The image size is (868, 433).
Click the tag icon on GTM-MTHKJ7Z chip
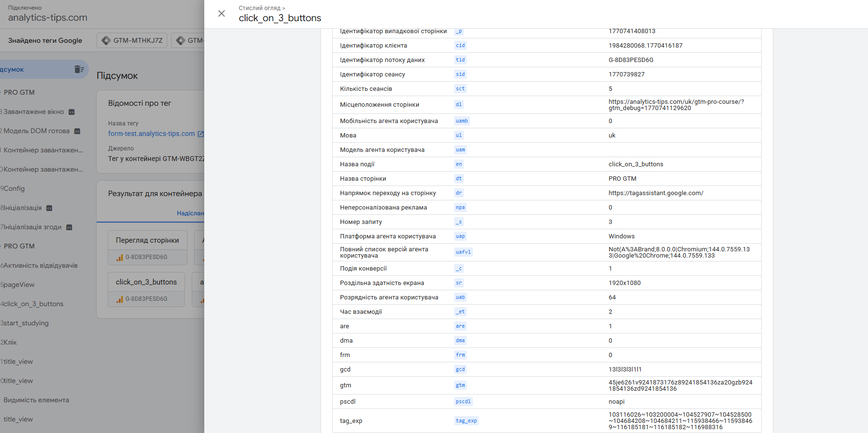click(106, 40)
